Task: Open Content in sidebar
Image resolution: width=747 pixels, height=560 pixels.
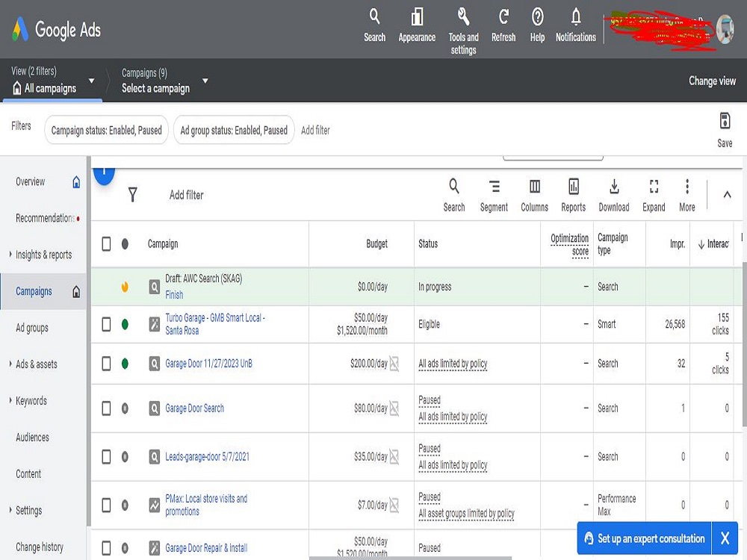Action: coord(28,474)
